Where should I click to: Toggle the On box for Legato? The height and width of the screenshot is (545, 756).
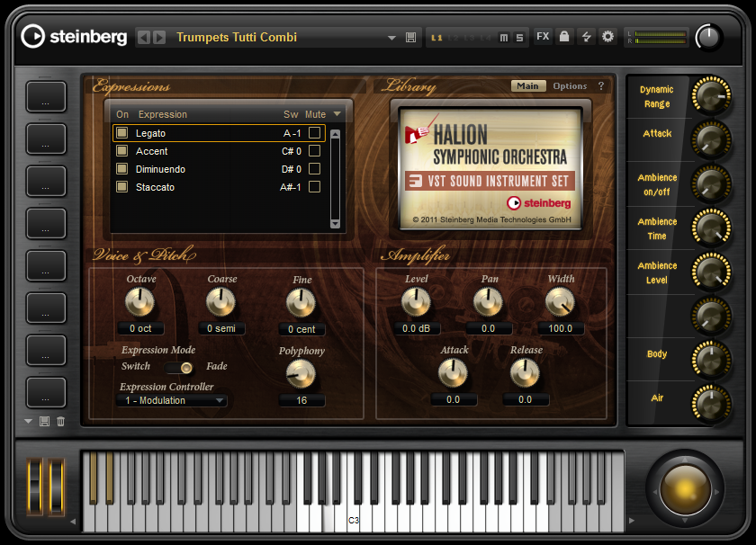coord(122,132)
